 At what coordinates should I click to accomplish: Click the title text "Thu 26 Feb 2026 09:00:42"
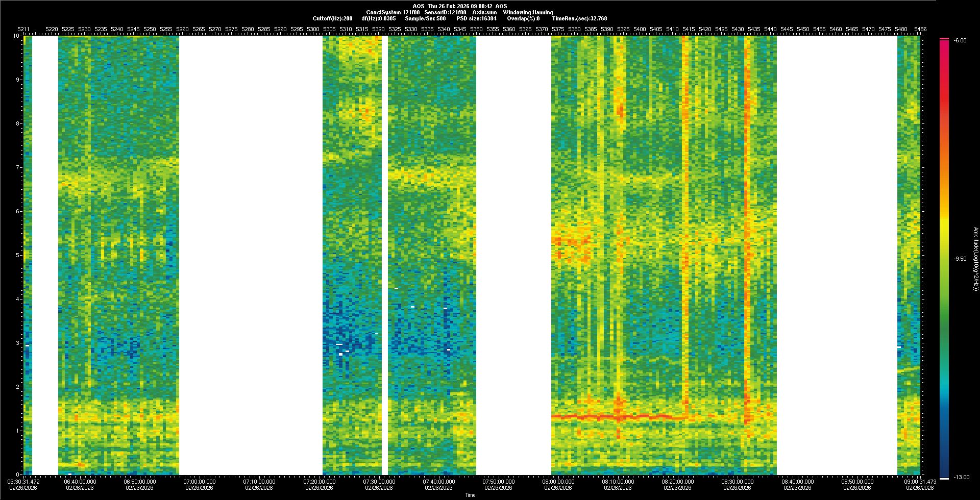point(460,6)
